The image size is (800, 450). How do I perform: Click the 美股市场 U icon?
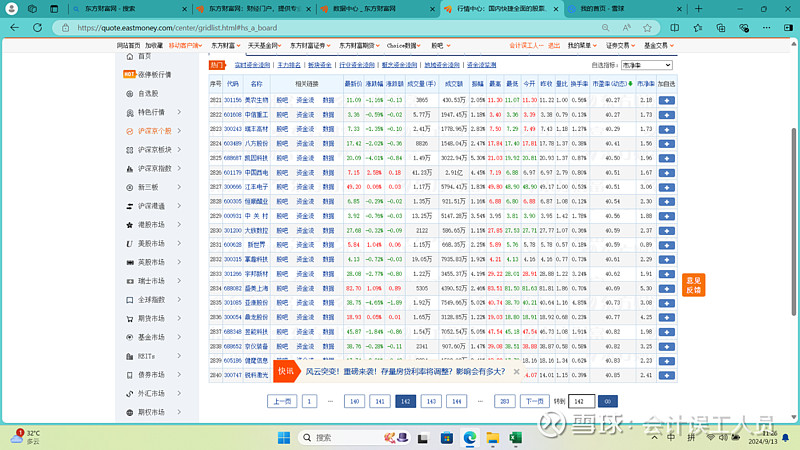tap(130, 244)
